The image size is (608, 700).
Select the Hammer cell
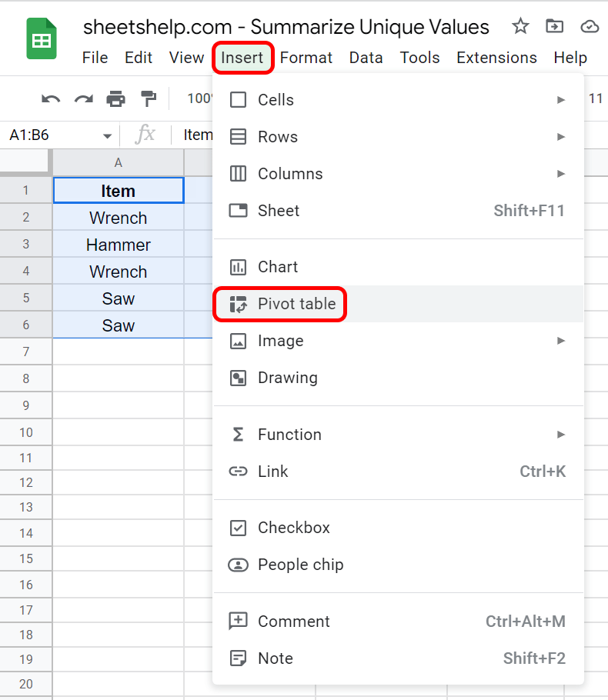coord(119,245)
